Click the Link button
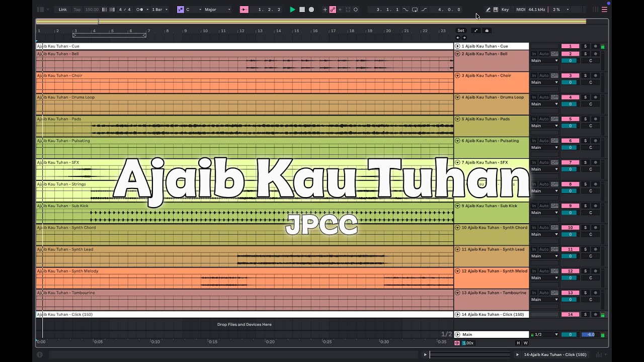 coord(62,10)
